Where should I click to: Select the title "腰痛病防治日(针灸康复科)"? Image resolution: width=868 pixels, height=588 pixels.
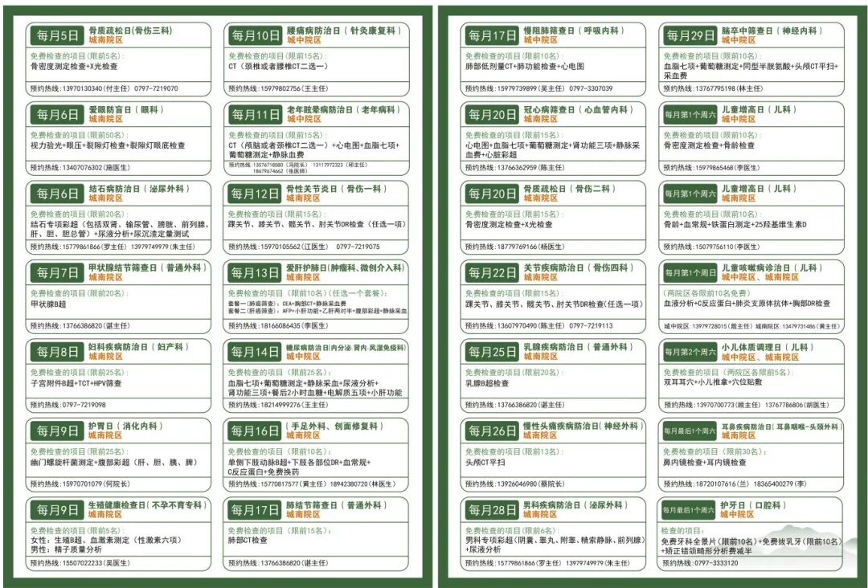[x=344, y=31]
